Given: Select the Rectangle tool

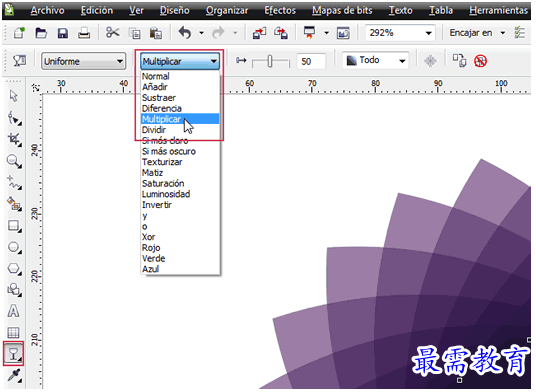Looking at the screenshot, I should click(x=14, y=226).
